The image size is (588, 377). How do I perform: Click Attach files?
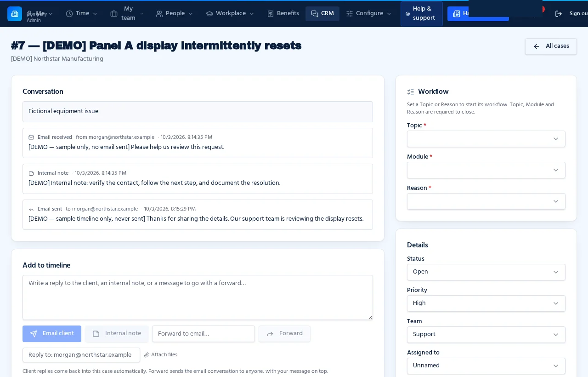click(160, 355)
